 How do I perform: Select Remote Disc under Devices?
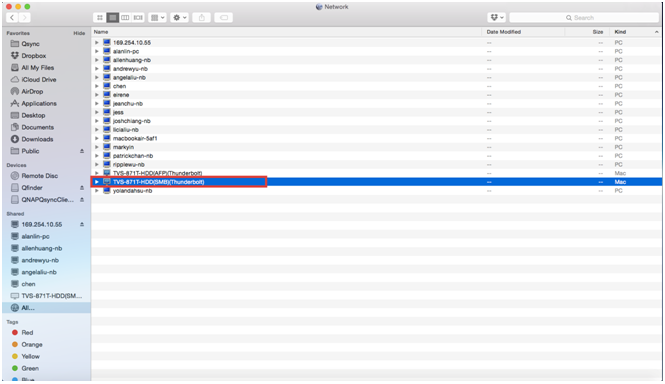pos(40,176)
